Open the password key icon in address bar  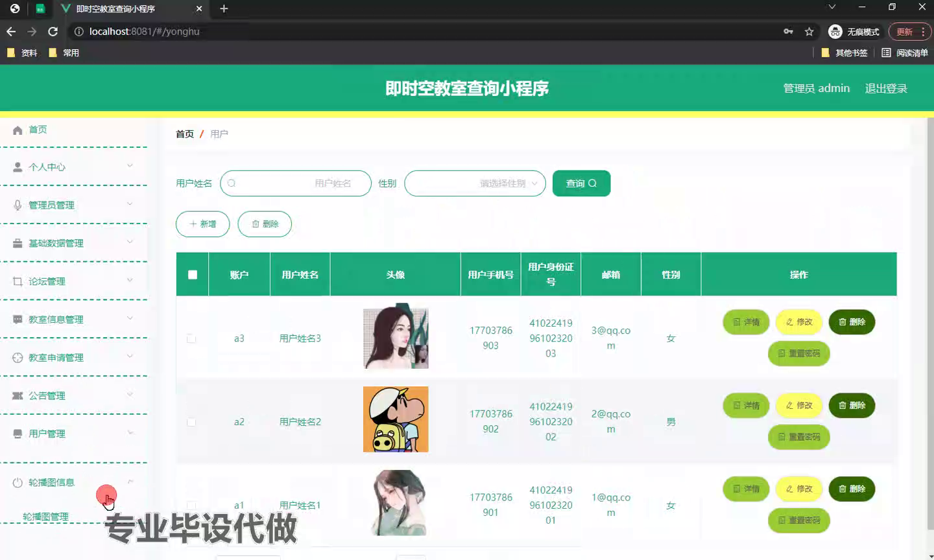(x=788, y=31)
